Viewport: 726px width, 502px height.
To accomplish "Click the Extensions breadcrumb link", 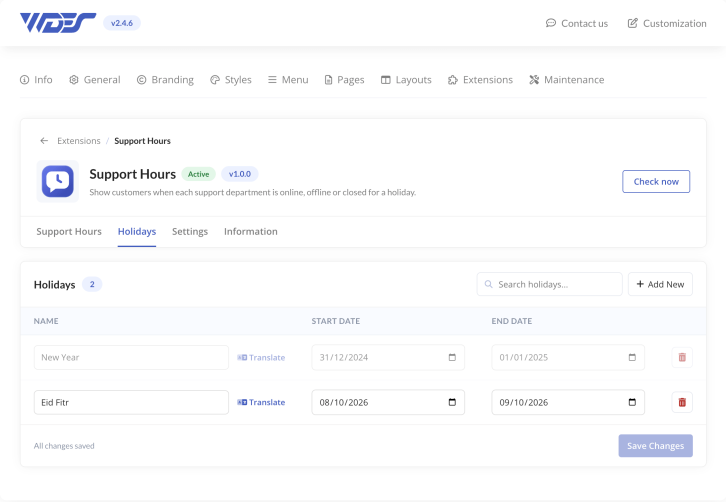I will (x=79, y=141).
